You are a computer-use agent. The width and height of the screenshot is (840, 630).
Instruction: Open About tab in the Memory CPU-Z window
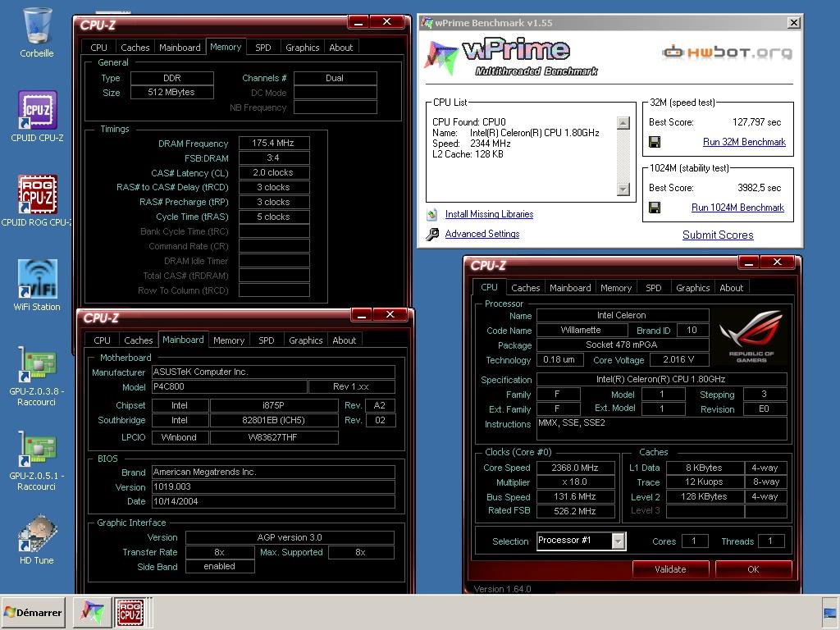340,47
